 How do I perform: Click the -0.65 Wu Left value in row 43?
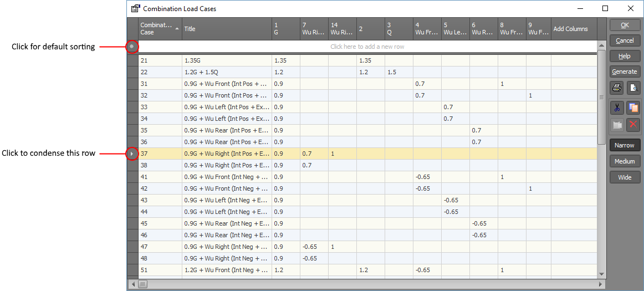click(456, 201)
